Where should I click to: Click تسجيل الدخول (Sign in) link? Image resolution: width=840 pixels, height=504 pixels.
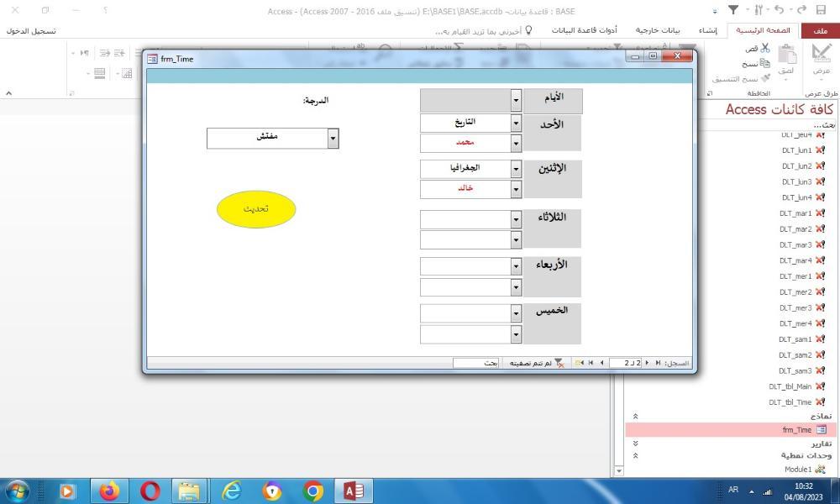[x=31, y=31]
